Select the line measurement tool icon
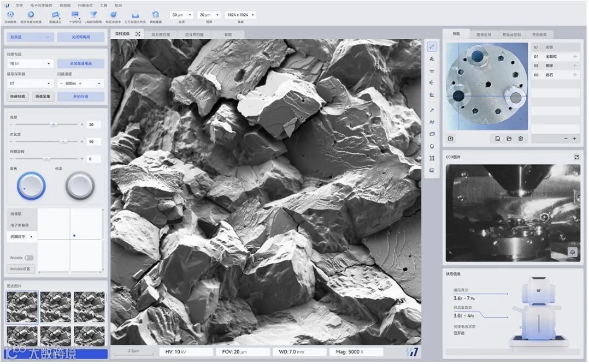The image size is (589, 364). pyautogui.click(x=432, y=47)
